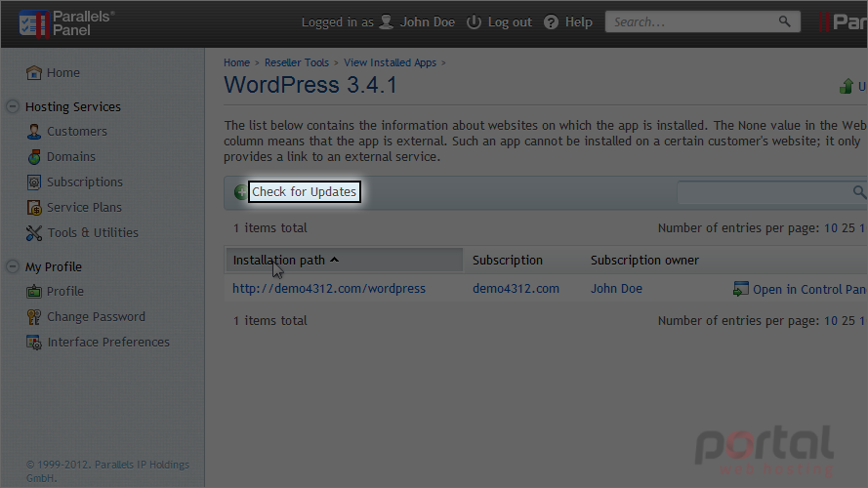This screenshot has width=868, height=488.
Task: Open the Reseller Tools breadcrumb
Action: (297, 62)
